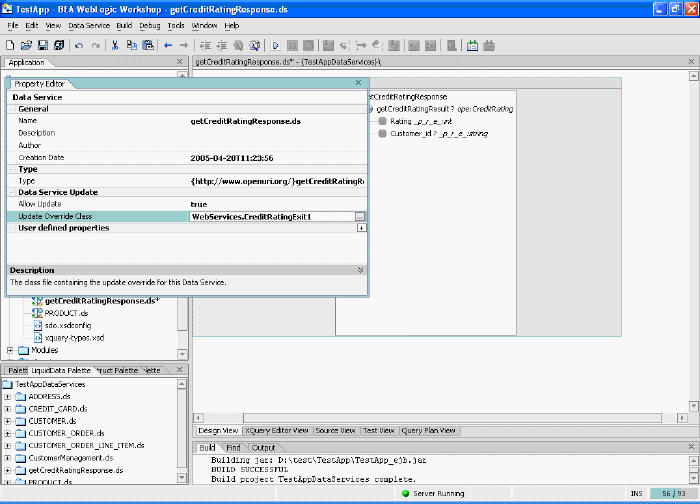Click the TestAppDataServices folder icon in palette
The image size is (700, 504).
8,384
